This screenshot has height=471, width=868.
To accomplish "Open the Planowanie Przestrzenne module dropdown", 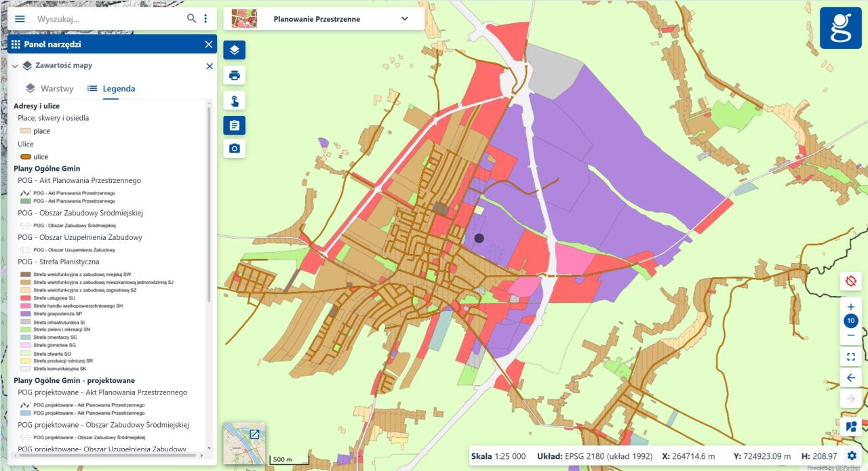I will coord(404,18).
